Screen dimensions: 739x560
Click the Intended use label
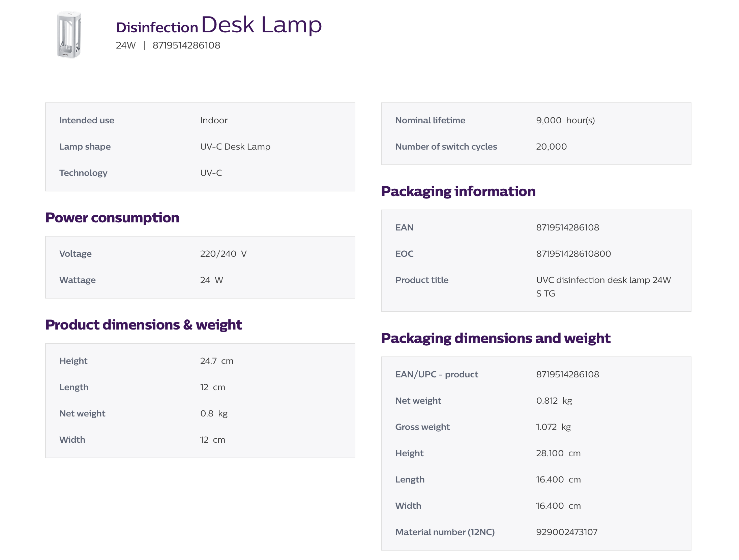(87, 120)
